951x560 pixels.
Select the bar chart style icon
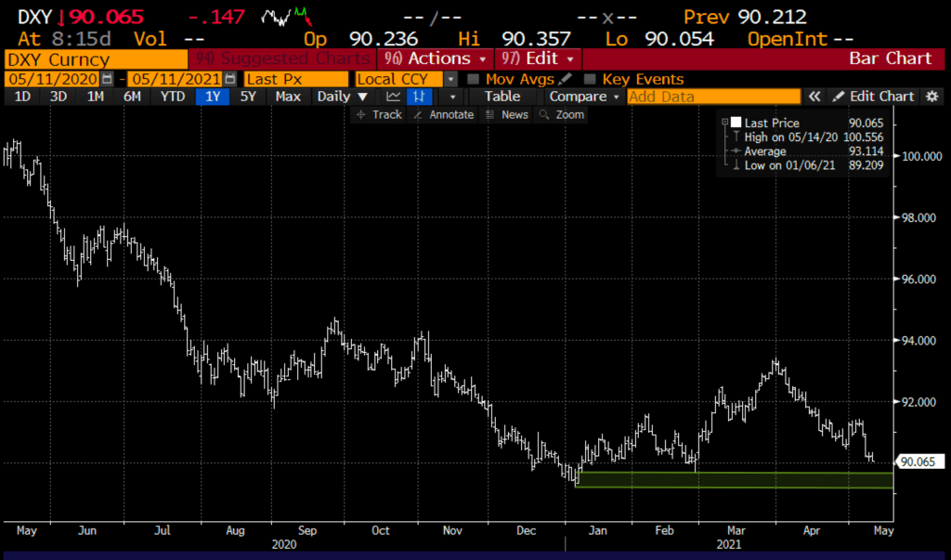(x=419, y=97)
